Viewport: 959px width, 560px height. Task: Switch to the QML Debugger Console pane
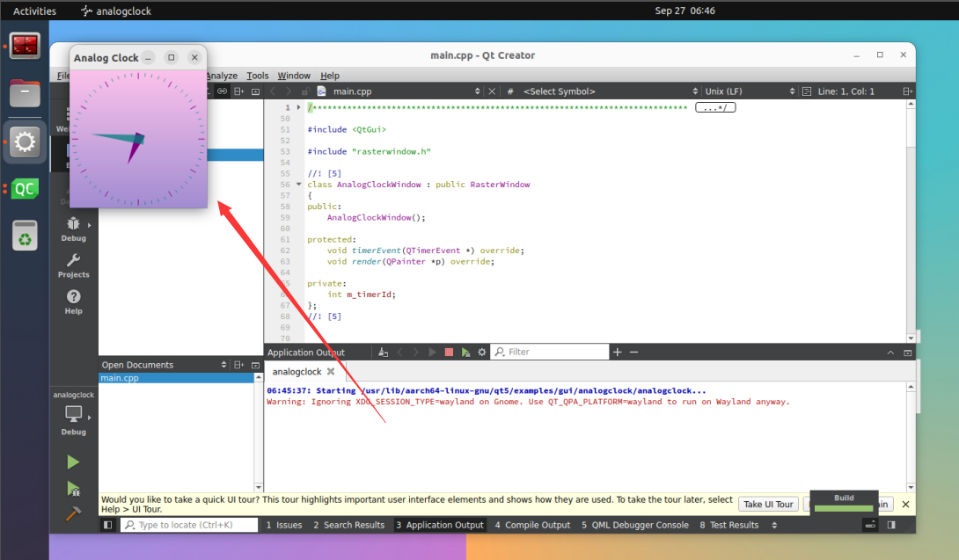635,525
